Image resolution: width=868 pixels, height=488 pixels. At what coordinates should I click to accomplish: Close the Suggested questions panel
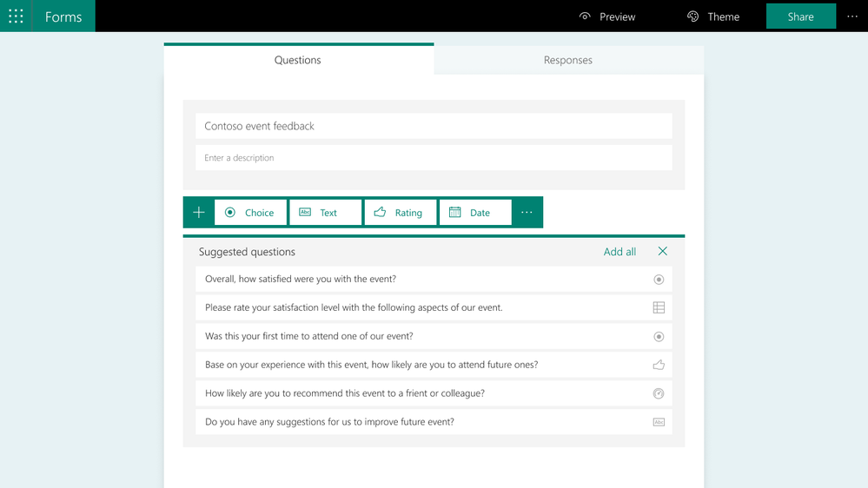coord(663,251)
